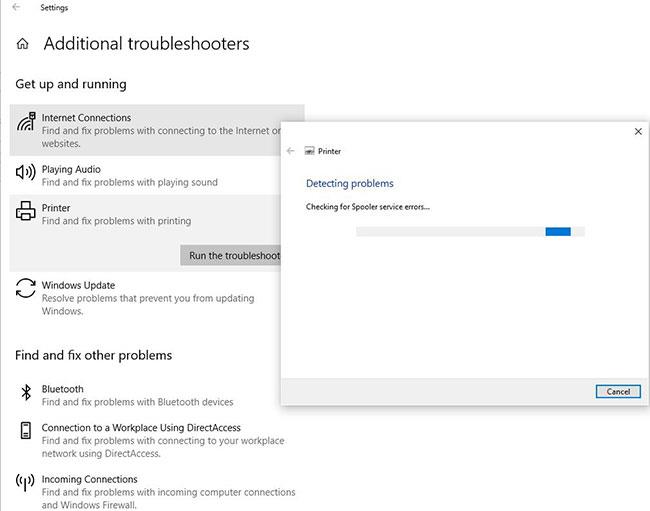Click the small printer icon in dialog header
The width and height of the screenshot is (650, 511).
pyautogui.click(x=310, y=151)
